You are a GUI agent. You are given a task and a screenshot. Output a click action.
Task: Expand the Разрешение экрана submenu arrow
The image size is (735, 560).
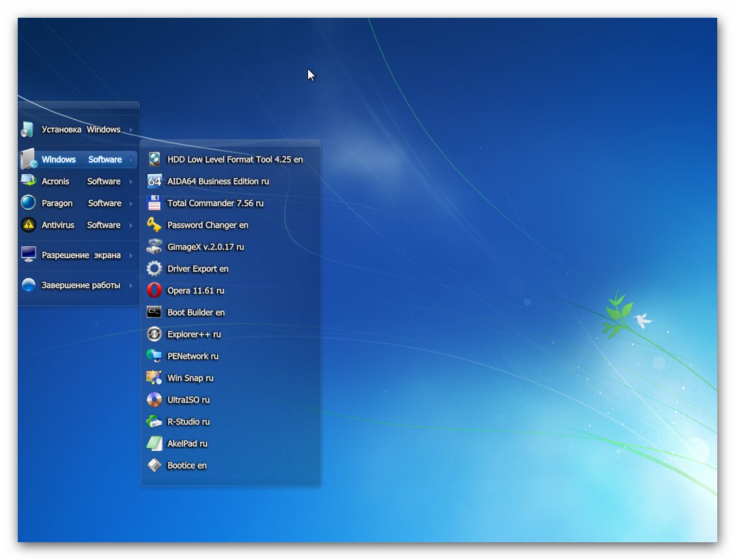click(x=130, y=255)
